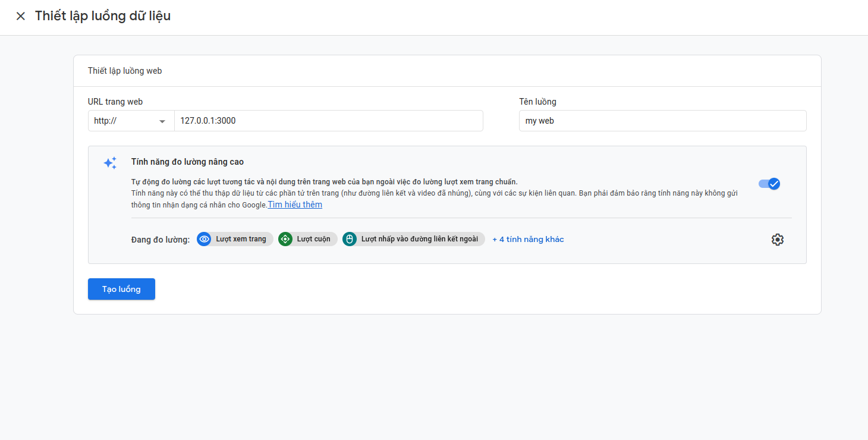Open the enhanced measurement settings gear

777,240
